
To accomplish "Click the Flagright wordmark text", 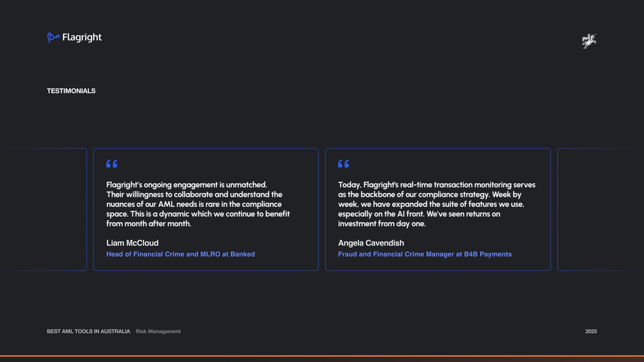I will point(82,37).
